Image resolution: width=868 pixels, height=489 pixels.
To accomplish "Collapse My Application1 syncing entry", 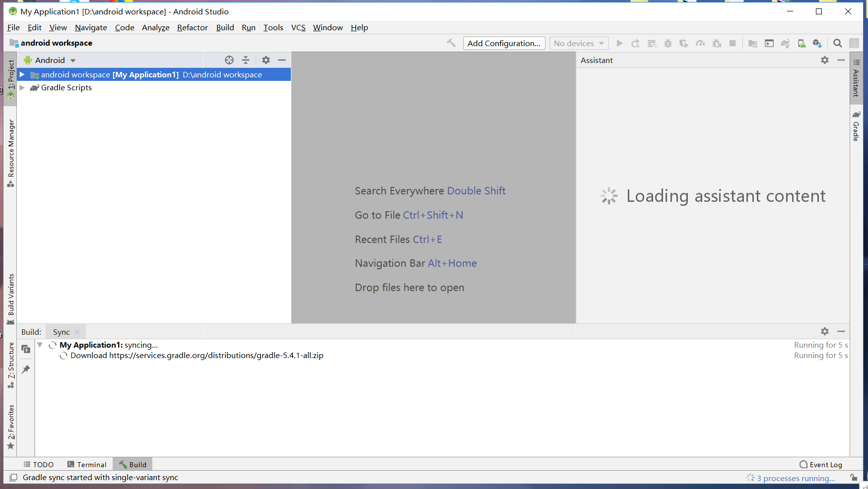I will point(40,345).
